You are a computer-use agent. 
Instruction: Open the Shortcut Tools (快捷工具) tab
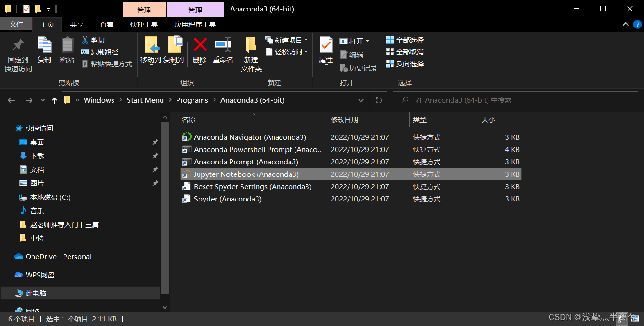(x=144, y=24)
